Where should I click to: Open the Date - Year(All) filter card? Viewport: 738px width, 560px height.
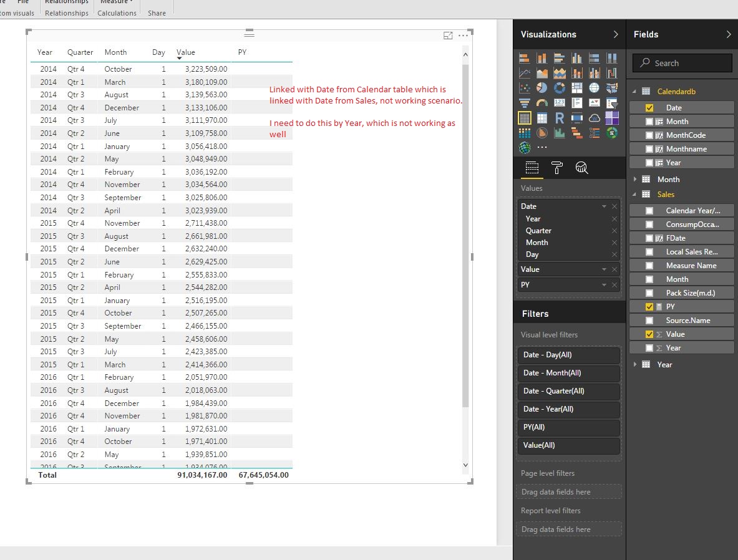568,410
